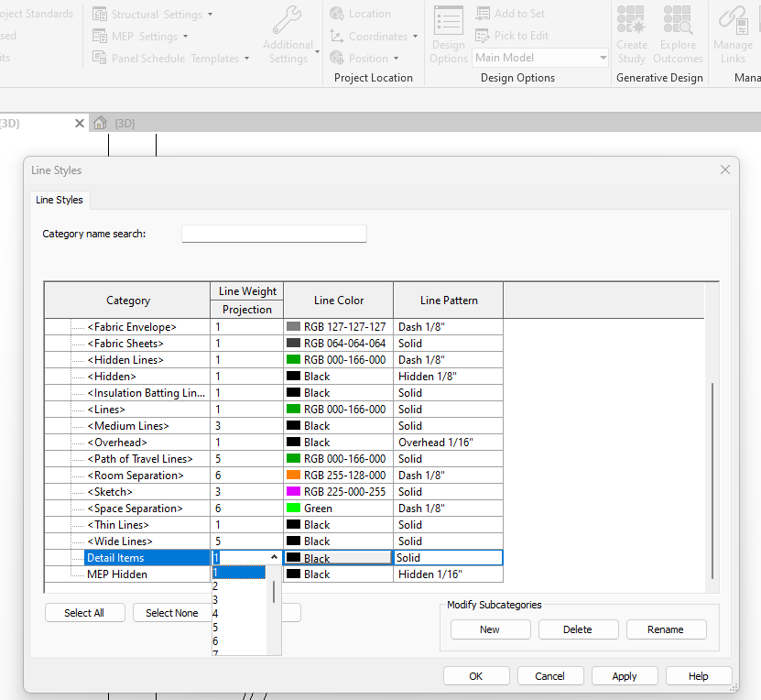Select line weight 4 from list
Screen dimensions: 761x700
239,614
